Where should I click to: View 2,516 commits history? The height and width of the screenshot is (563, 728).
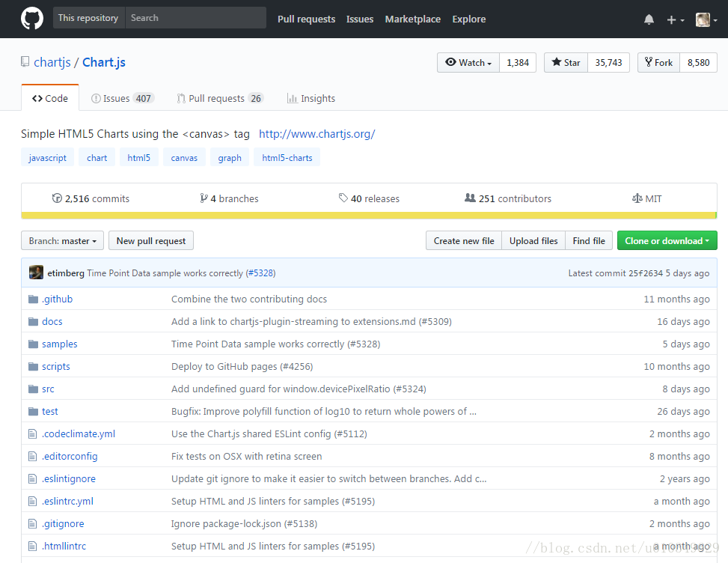pyautogui.click(x=91, y=198)
